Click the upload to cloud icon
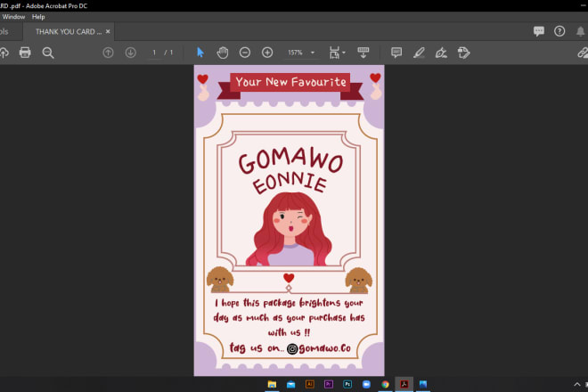 coord(4,53)
